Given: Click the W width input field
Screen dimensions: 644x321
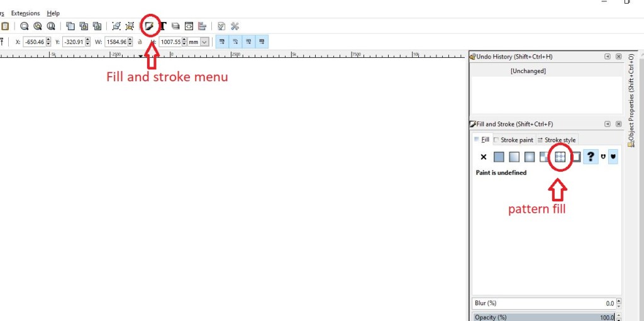Looking at the screenshot, I should (116, 42).
